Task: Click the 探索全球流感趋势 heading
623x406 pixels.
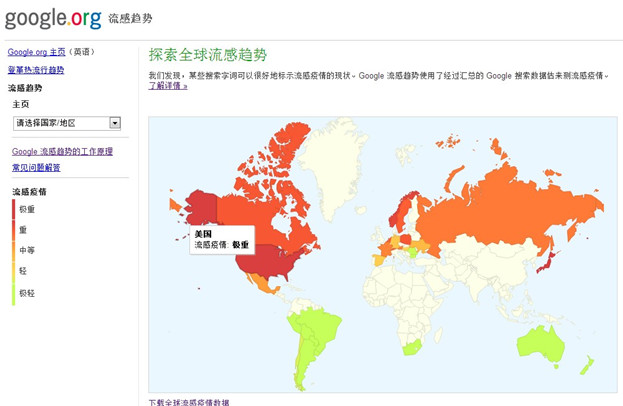Action: pos(208,55)
